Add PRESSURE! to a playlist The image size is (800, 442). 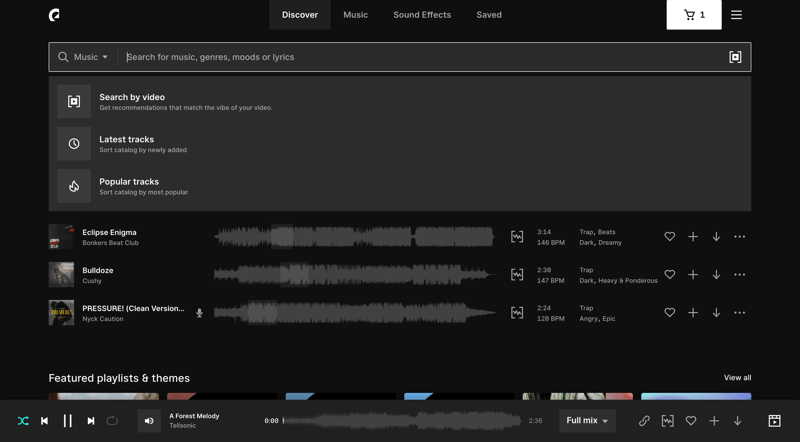tap(693, 313)
